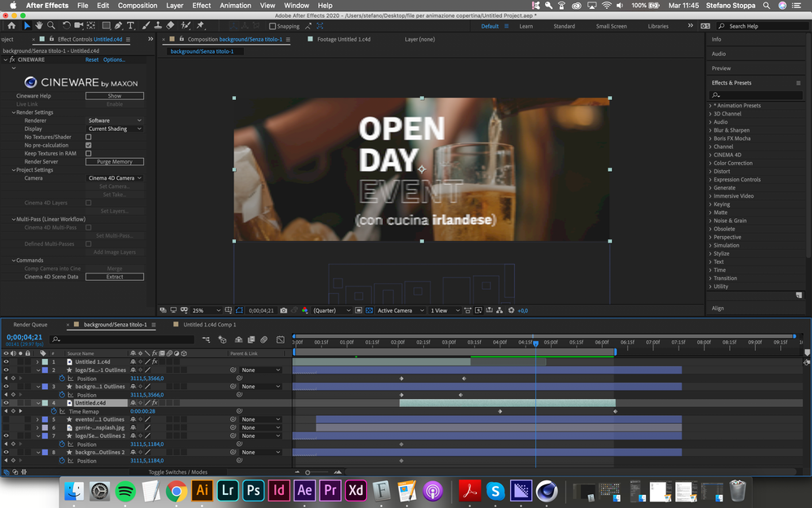Expand the Color Correction effects category
812x508 pixels.
click(710, 163)
